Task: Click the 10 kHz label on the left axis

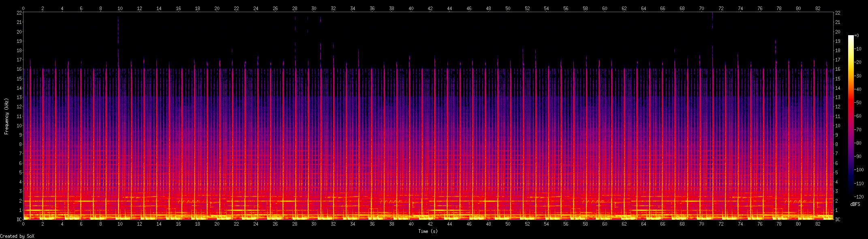Action: point(19,126)
